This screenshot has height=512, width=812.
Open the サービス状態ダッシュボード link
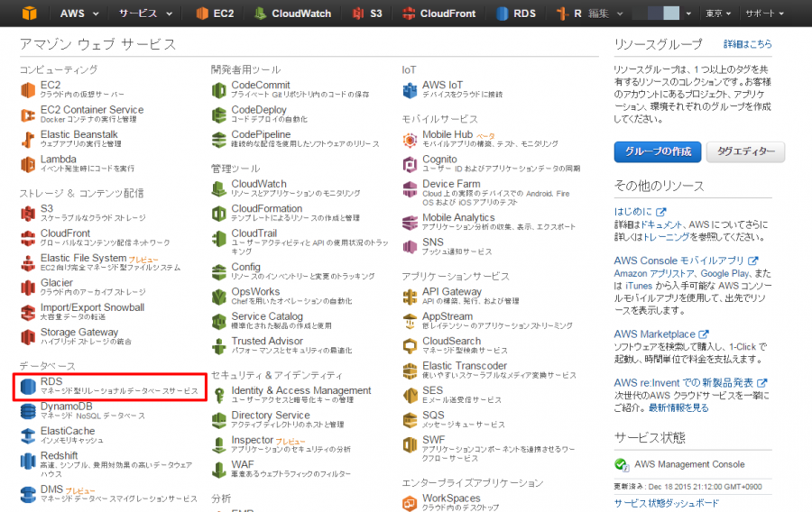667,503
